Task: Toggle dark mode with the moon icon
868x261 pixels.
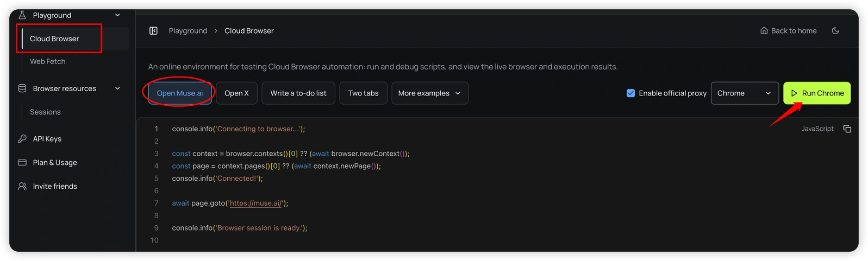Action: pos(835,31)
